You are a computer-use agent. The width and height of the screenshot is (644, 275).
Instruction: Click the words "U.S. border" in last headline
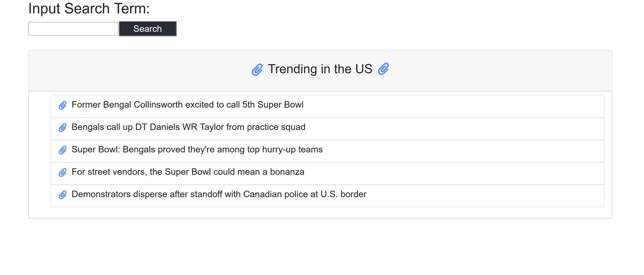point(343,194)
